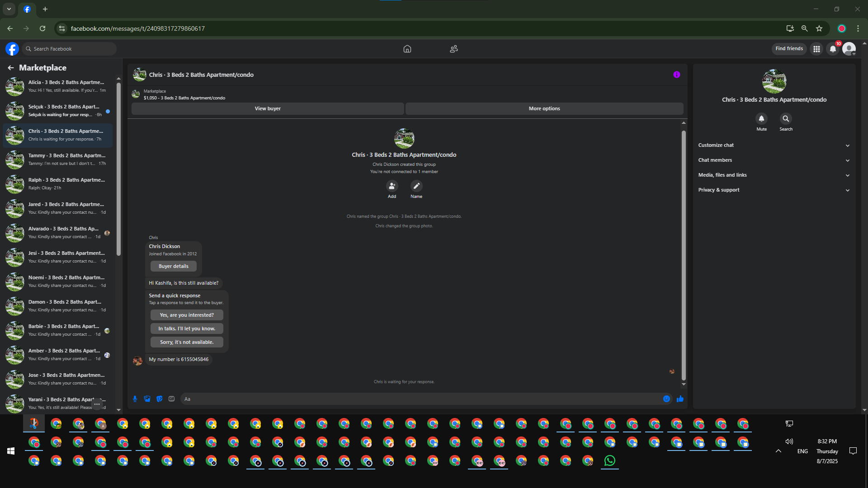Viewport: 868px width, 488px height.
Task: Click the chat scrollbar down arrow
Action: coord(684,385)
